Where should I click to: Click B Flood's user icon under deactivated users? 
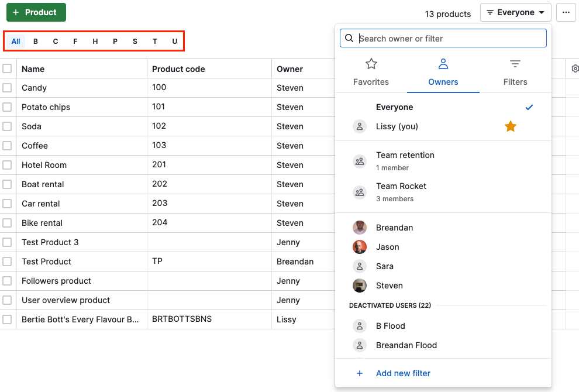tap(360, 326)
